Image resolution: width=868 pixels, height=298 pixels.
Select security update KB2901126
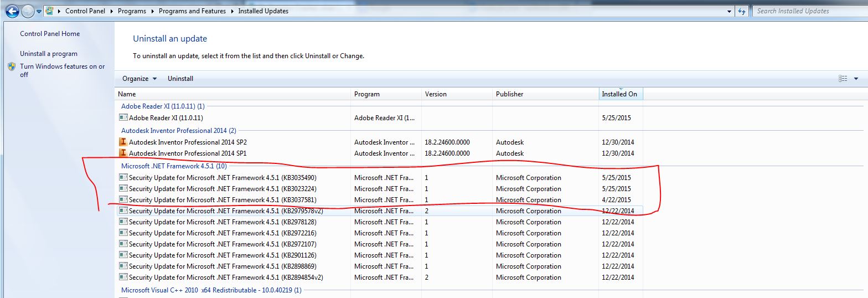[380, 255]
